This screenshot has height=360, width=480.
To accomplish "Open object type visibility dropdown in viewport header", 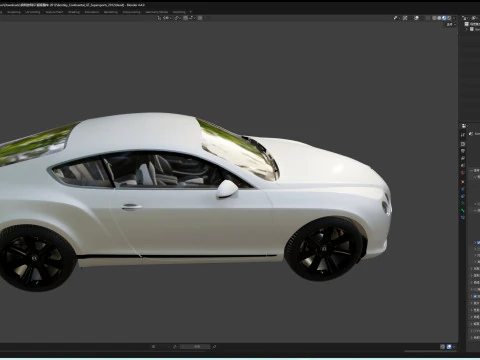I will click(396, 18).
